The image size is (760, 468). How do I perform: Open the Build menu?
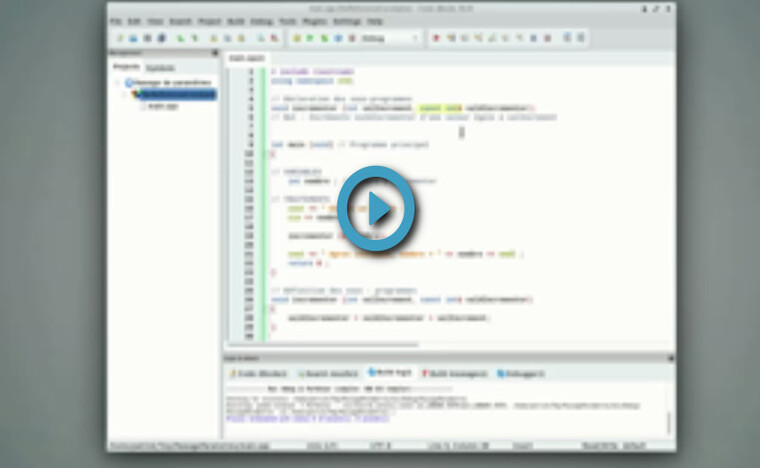237,20
